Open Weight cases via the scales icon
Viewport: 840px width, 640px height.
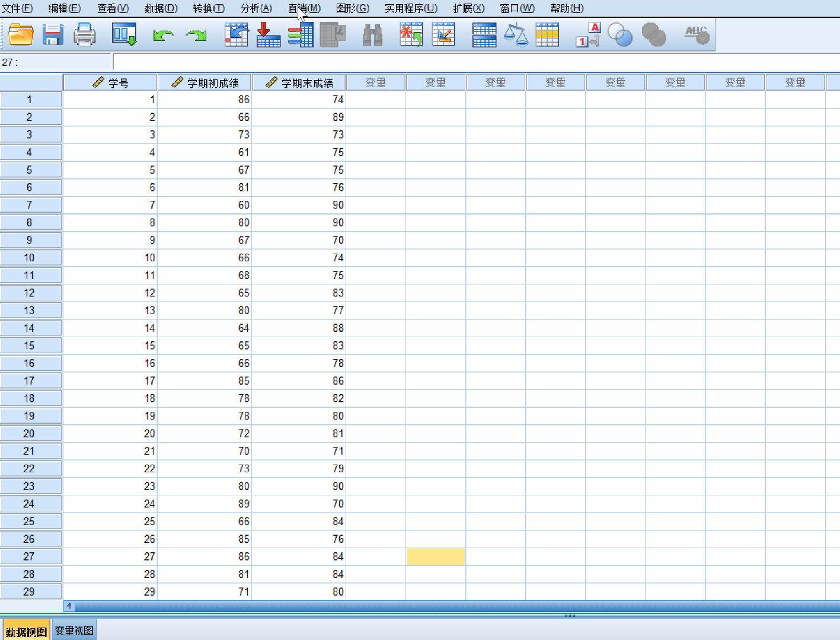(516, 34)
